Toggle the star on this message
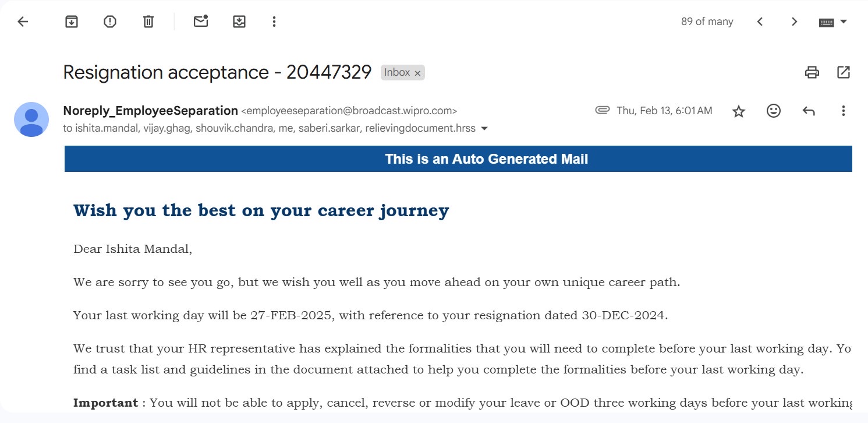The width and height of the screenshot is (868, 423). point(739,111)
